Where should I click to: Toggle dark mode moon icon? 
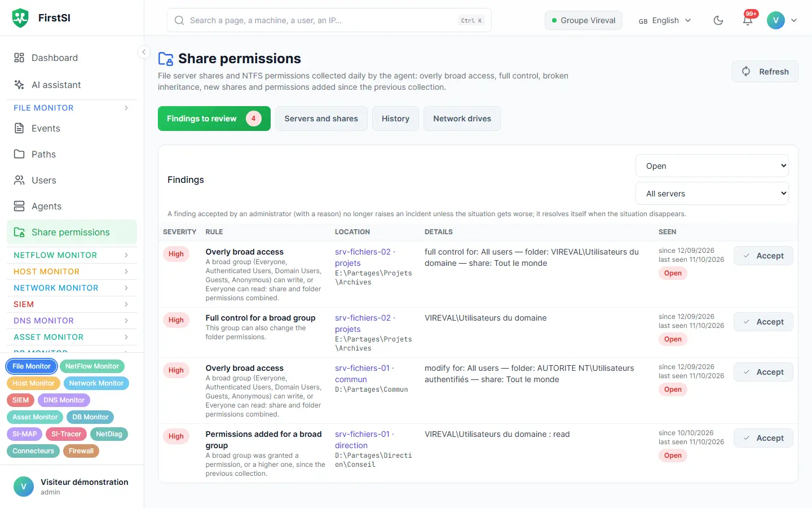pos(718,20)
